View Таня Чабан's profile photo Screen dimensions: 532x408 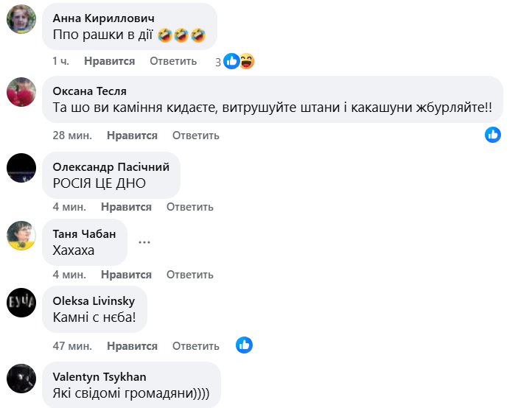click(x=21, y=236)
